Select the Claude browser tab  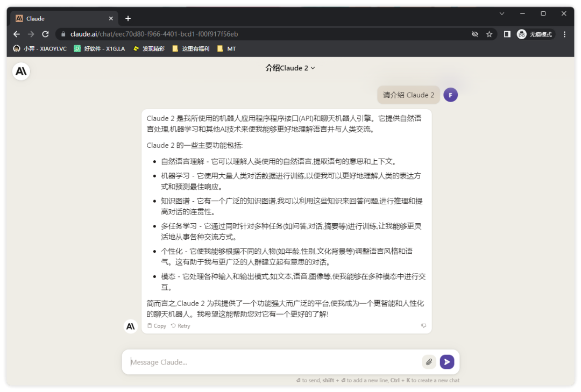click(59, 18)
